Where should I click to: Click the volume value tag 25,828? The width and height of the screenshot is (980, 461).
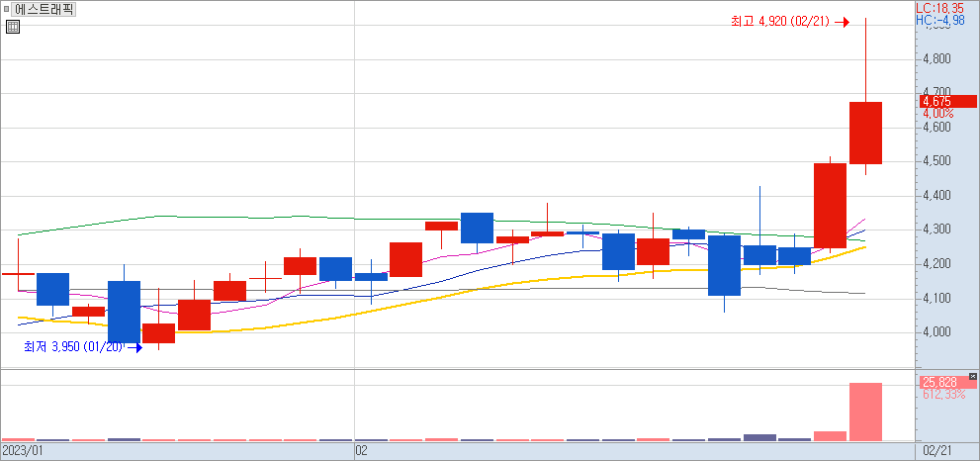click(x=937, y=382)
